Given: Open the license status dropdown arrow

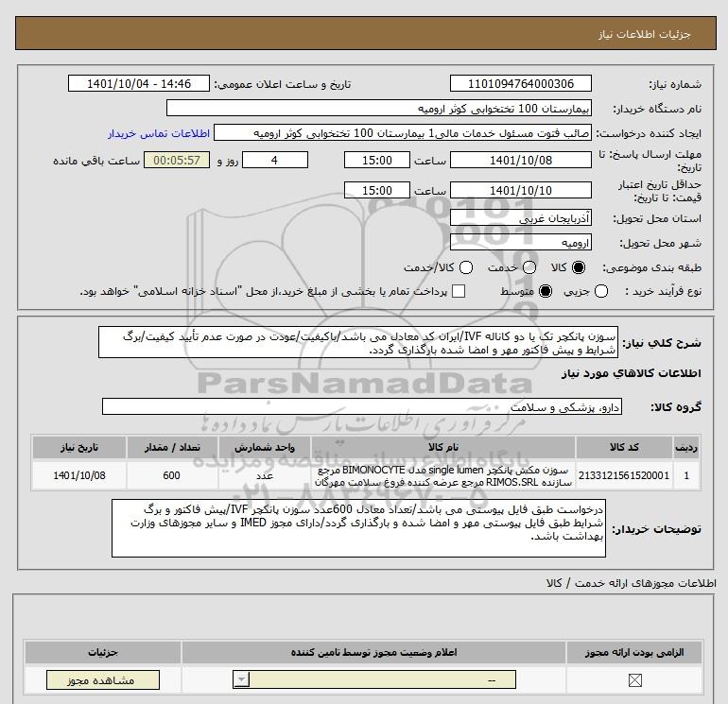Looking at the screenshot, I should pos(241,680).
